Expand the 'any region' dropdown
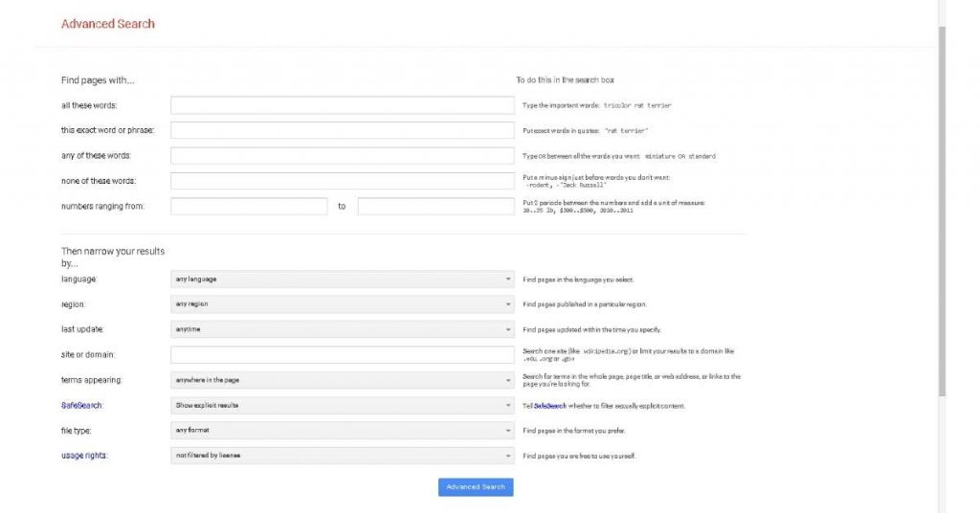Image resolution: width=980 pixels, height=513 pixels. (342, 304)
